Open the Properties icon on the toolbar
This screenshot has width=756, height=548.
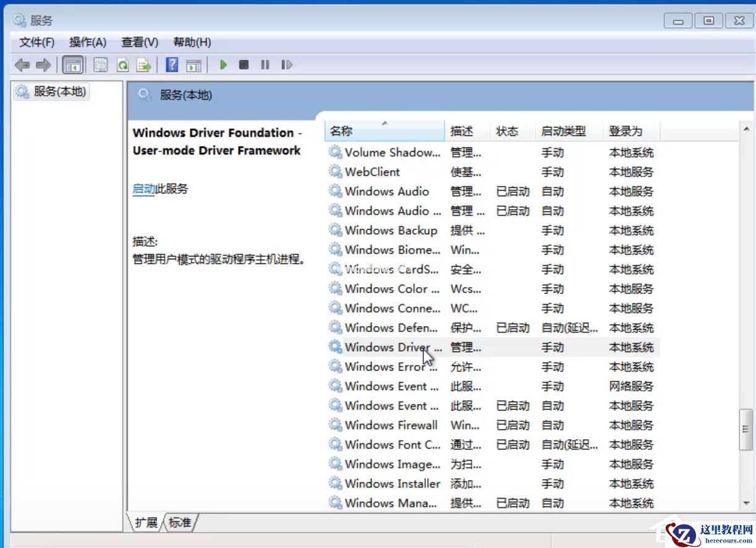(x=100, y=64)
